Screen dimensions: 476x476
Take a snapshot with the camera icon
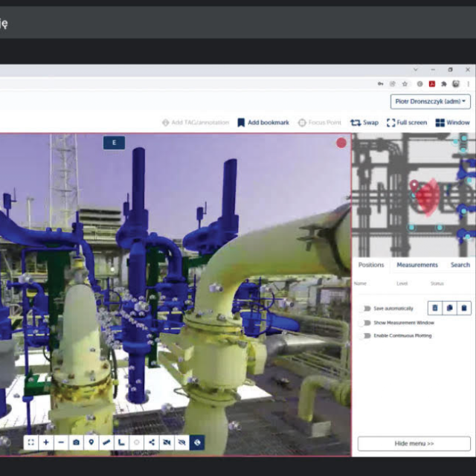pyautogui.click(x=76, y=443)
